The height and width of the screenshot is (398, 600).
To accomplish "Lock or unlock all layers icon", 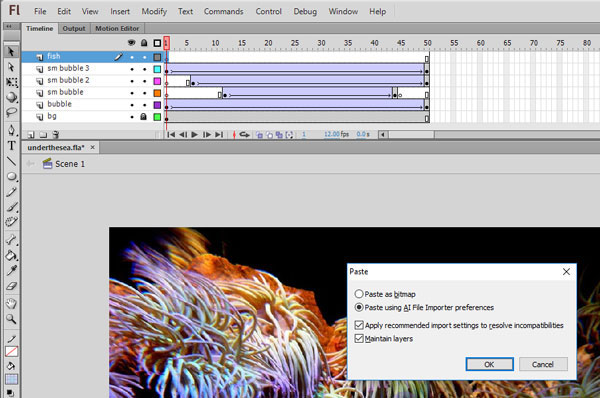I will (x=144, y=43).
